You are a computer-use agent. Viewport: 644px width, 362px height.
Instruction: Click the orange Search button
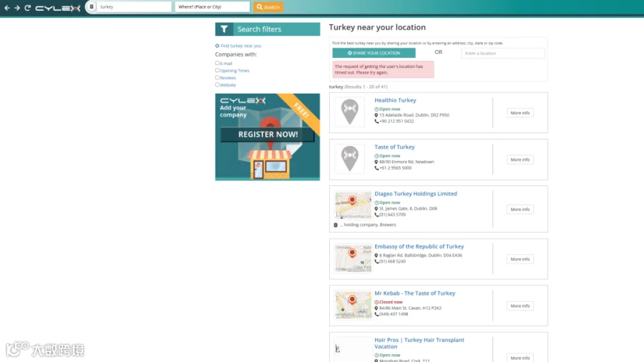point(268,7)
